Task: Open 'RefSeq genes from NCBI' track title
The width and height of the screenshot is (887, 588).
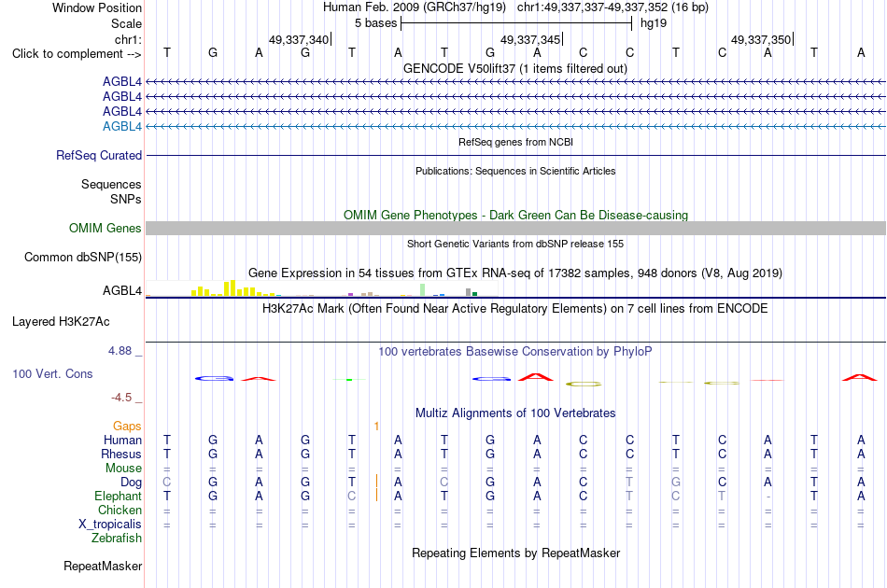Action: (x=515, y=142)
